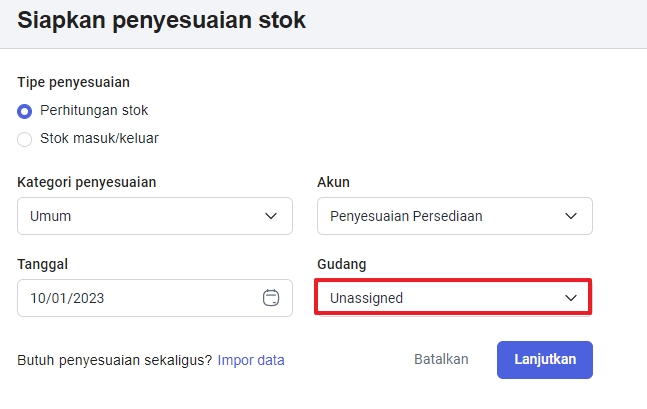Click the chevron arrow in Gudang field
Image resolution: width=647 pixels, height=409 pixels.
571,298
